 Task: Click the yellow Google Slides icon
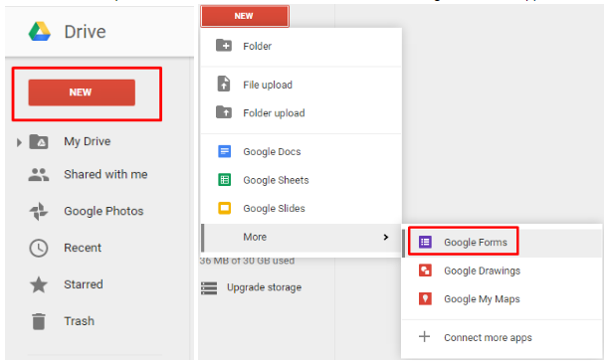225,208
